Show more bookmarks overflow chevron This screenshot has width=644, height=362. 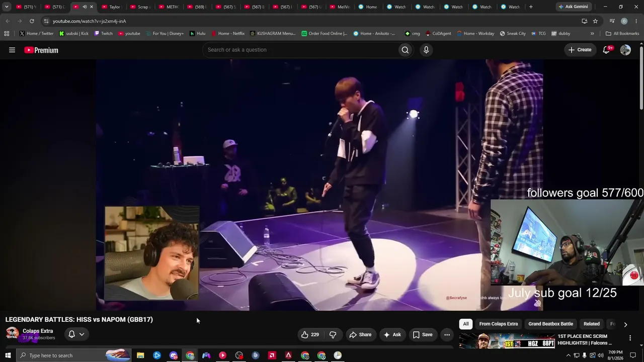coord(592,34)
